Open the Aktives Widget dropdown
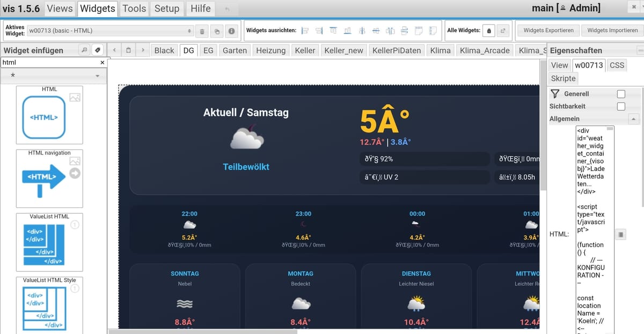Image resolution: width=644 pixels, height=334 pixels. (110, 31)
